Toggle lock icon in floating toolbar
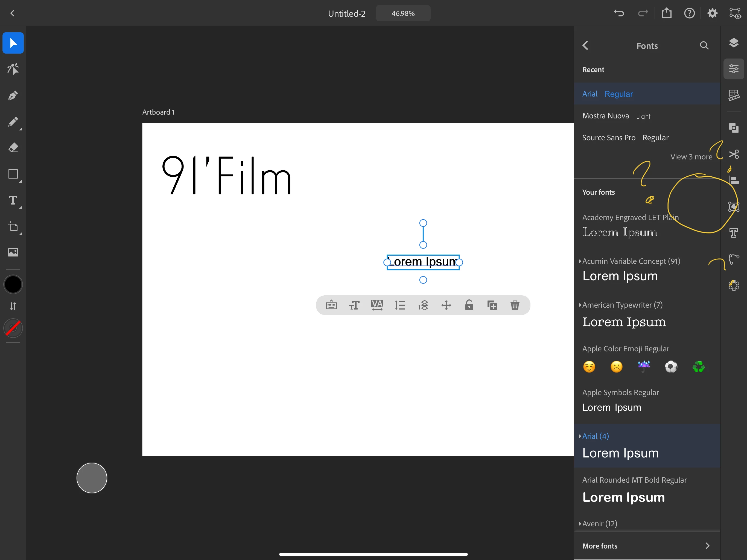 click(x=469, y=305)
